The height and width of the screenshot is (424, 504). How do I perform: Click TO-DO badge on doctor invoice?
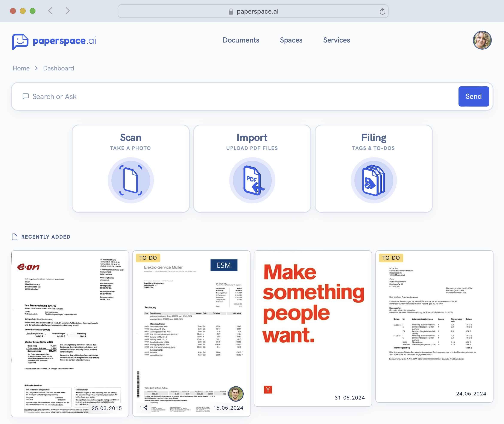(391, 258)
